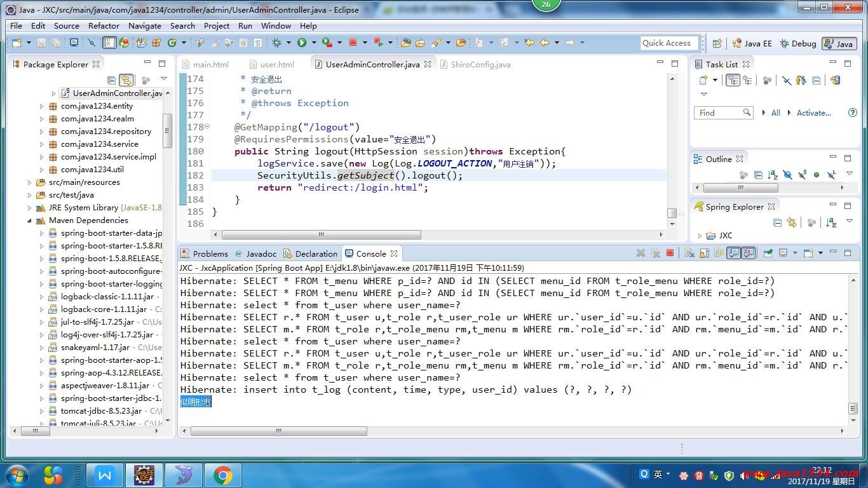Expand the com.java1234.entity package
Screen dimensions: 868x488
(x=42, y=106)
